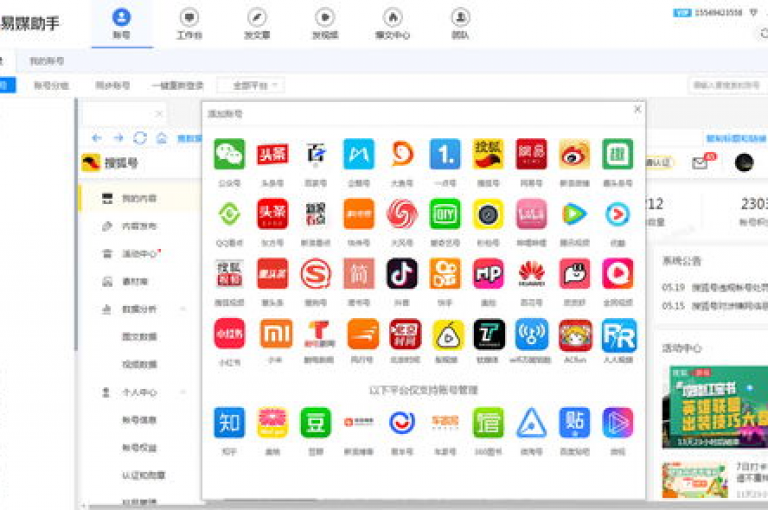Select the 皮皮虾 platform icon

574,274
